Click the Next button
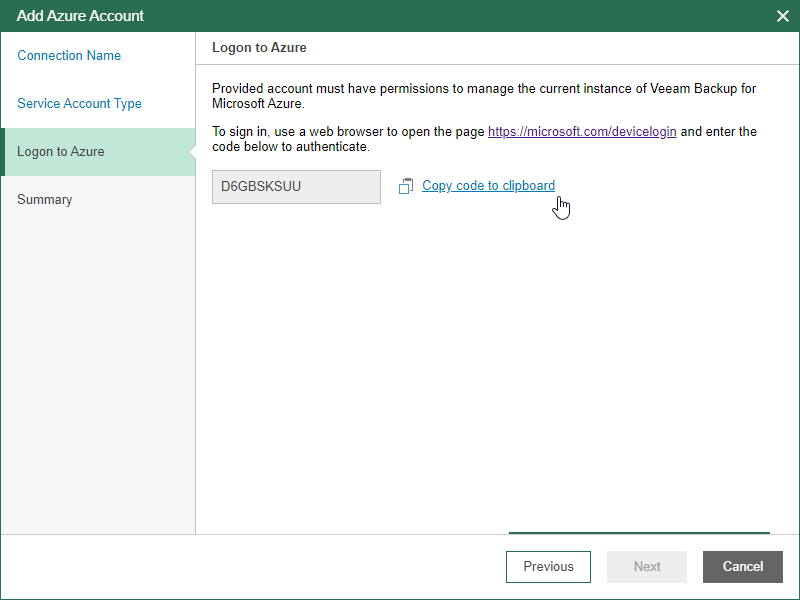This screenshot has height=600, width=800. pyautogui.click(x=647, y=567)
